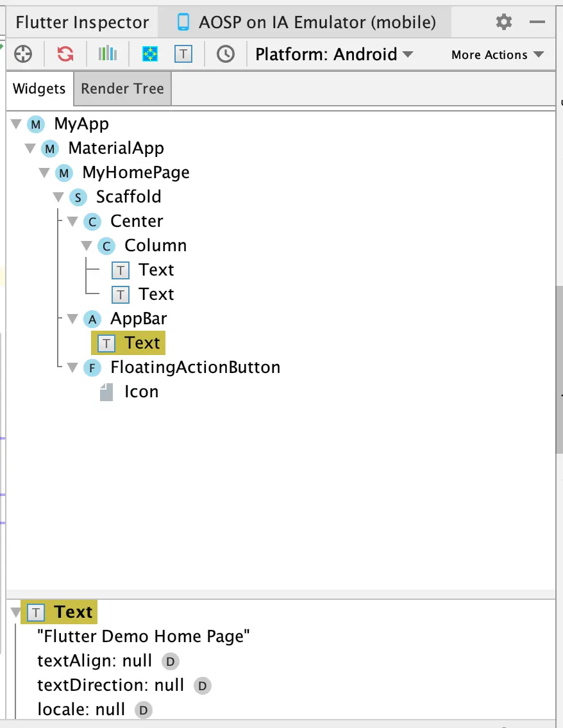Viewport: 563px width, 728px height.
Task: Open inspector settings gear icon
Action: (x=503, y=22)
